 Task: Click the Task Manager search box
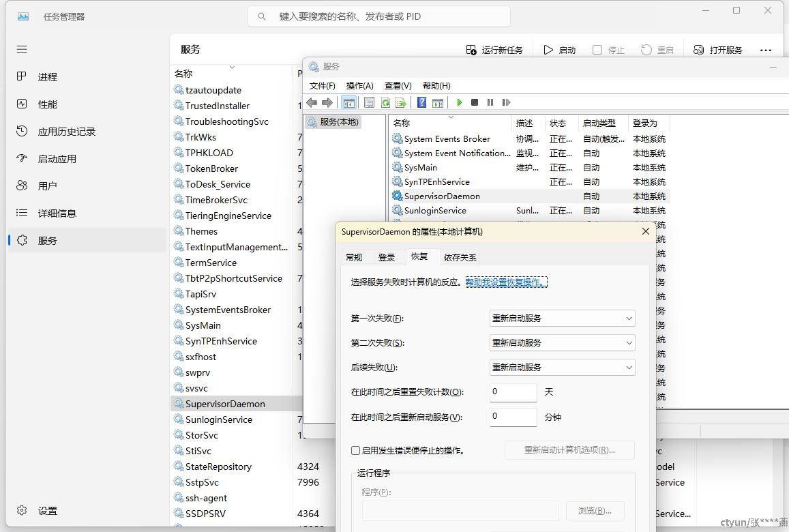pos(379,16)
